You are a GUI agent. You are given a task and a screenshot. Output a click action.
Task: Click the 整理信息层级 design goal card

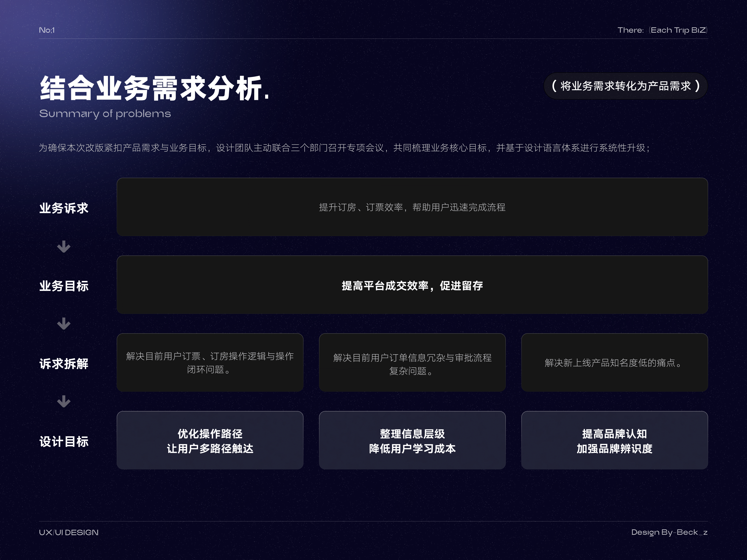coord(412,440)
